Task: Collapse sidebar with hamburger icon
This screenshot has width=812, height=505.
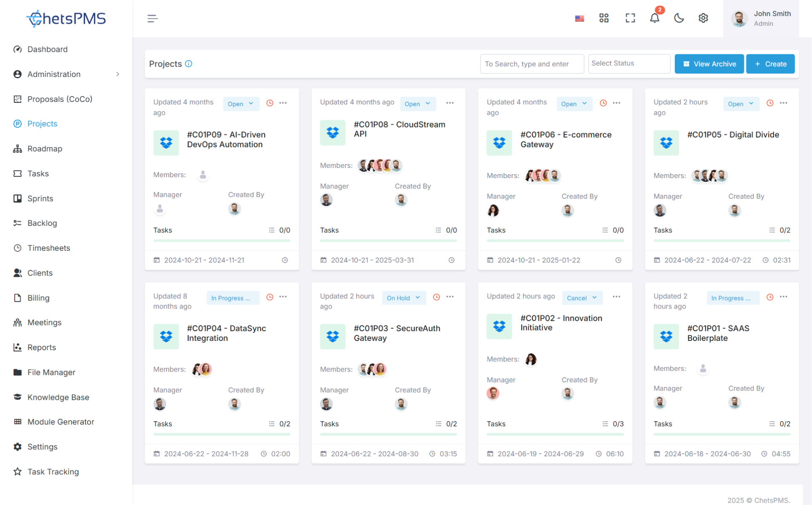Action: coord(152,19)
